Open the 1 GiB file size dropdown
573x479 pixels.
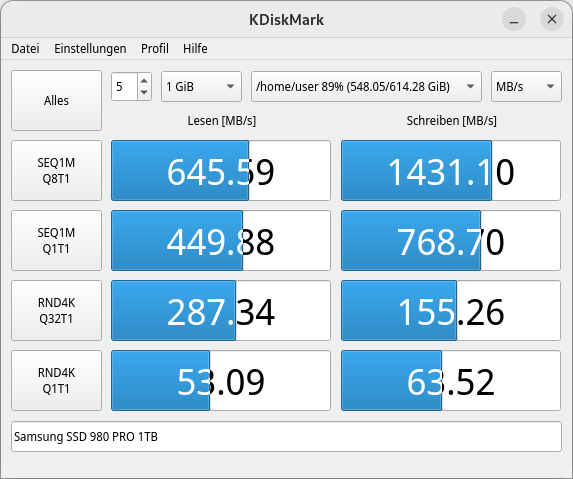[201, 87]
